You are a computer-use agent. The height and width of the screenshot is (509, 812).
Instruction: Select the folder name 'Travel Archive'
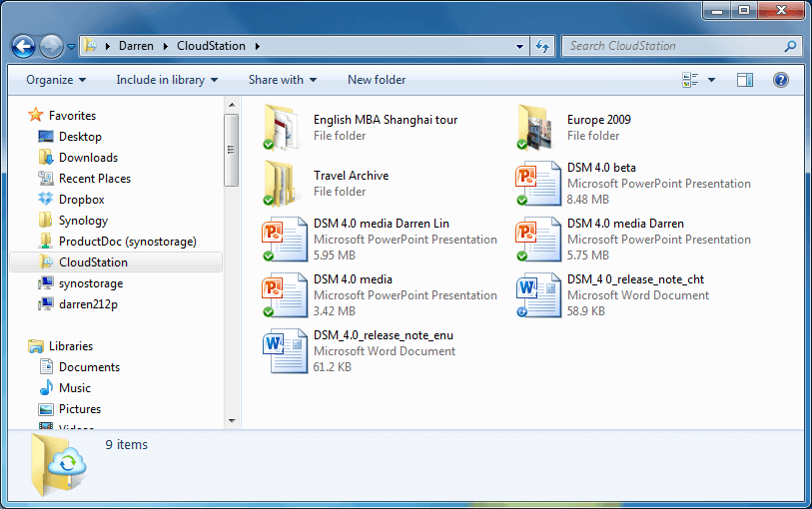(x=351, y=176)
